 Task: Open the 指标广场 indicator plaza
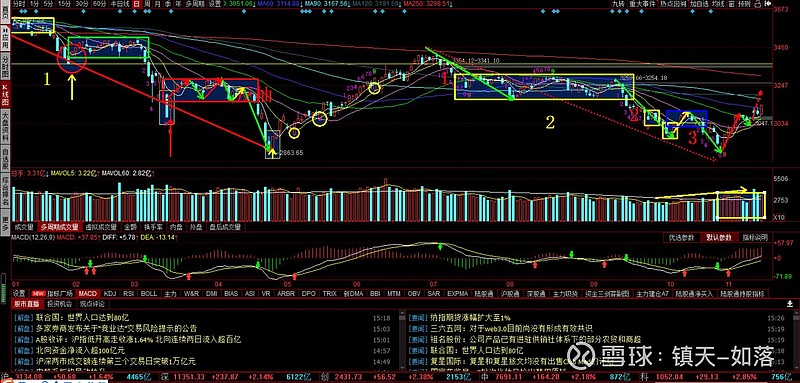click(x=60, y=293)
